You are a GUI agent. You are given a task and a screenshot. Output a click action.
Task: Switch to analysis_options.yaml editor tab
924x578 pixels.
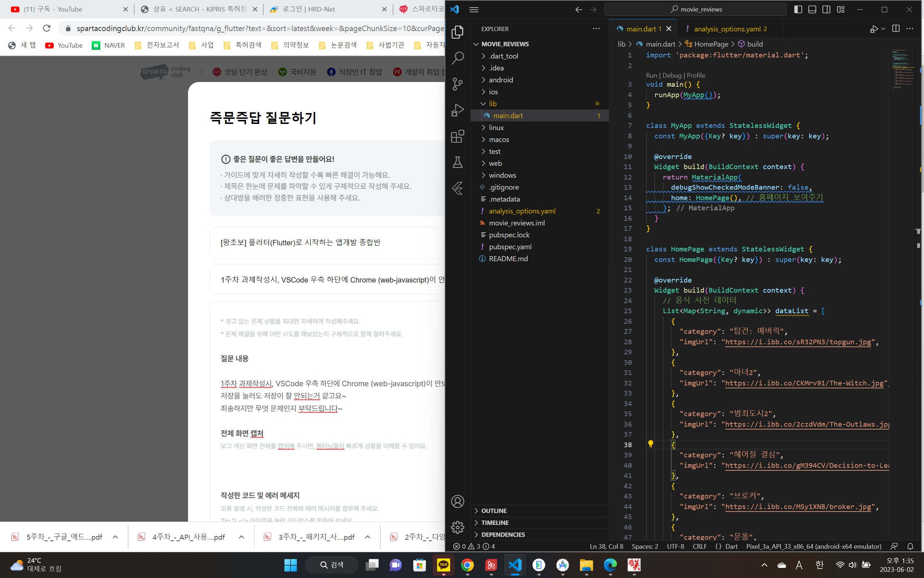tap(729, 29)
